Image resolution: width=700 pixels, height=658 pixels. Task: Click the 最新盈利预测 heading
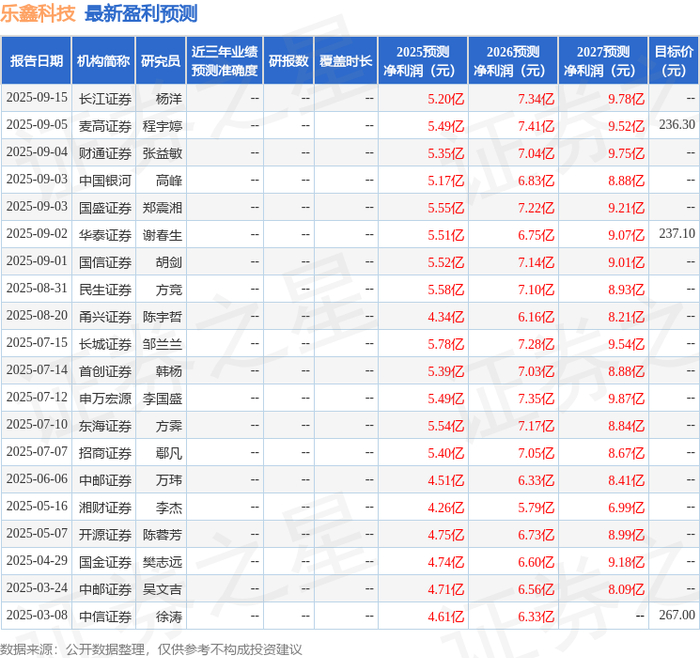141,13
